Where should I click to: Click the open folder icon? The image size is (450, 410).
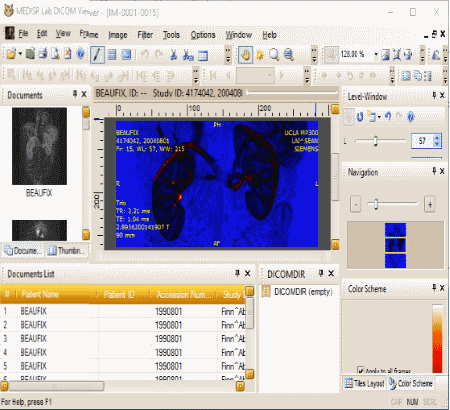pyautogui.click(x=11, y=54)
